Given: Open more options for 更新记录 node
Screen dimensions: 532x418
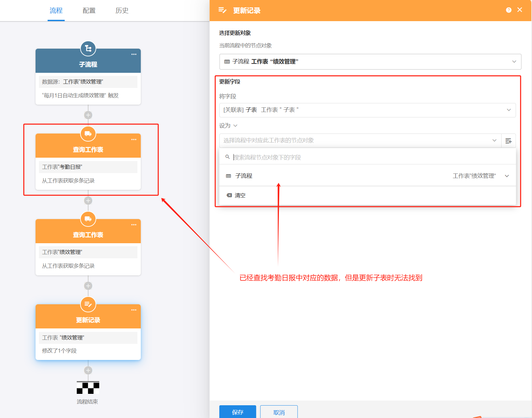Looking at the screenshot, I should pos(134,310).
